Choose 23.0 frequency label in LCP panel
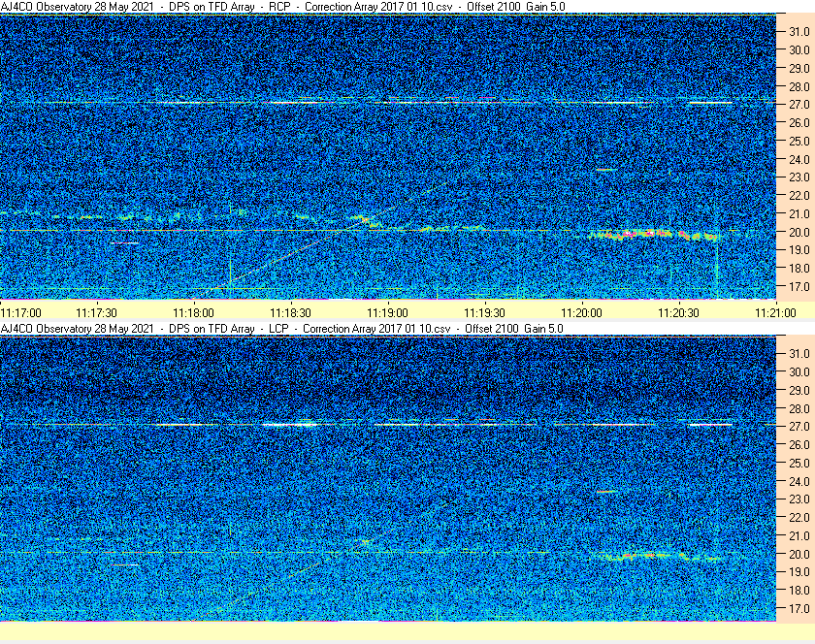The width and height of the screenshot is (815, 644). pos(799,499)
